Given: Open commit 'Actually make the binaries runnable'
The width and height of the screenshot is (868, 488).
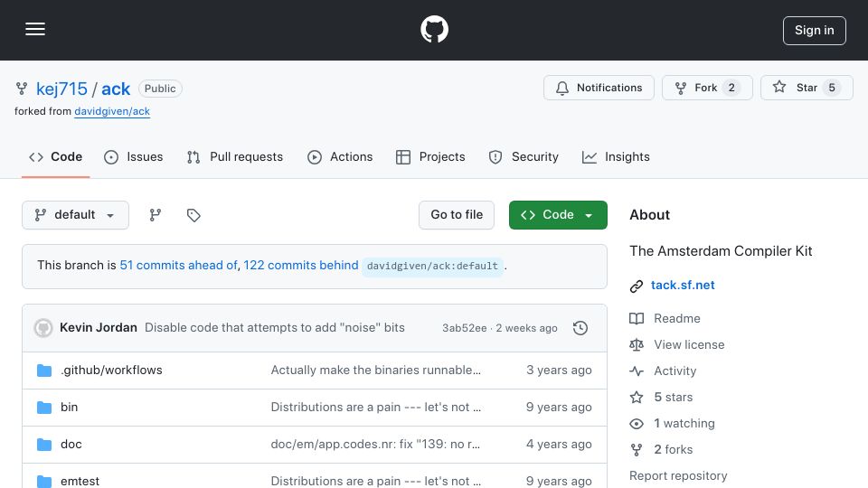Looking at the screenshot, I should point(376,371).
